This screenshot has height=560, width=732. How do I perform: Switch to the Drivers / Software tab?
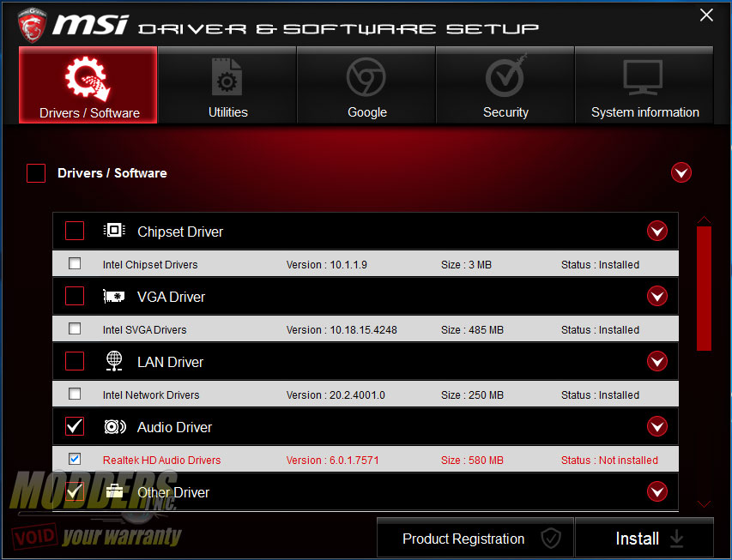click(88, 85)
